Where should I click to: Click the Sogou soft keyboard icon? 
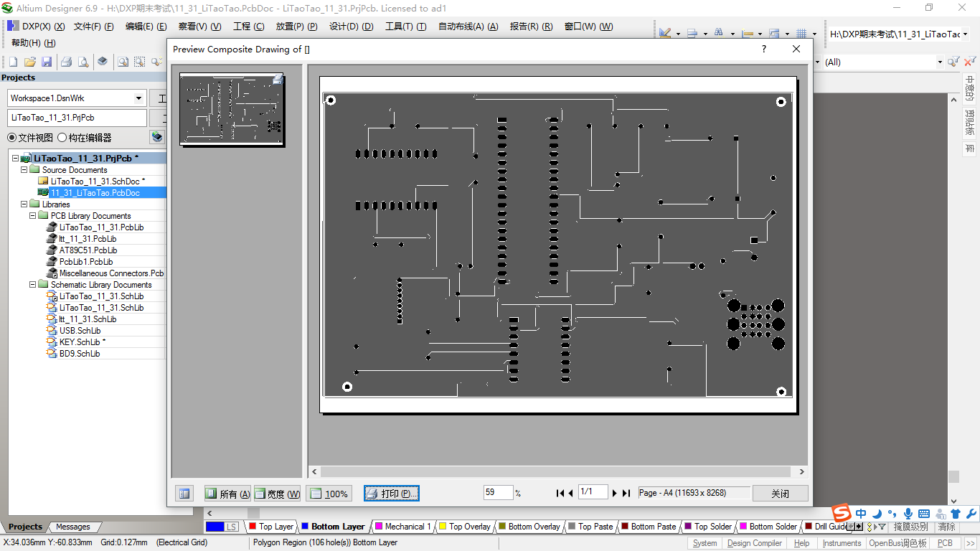(924, 514)
